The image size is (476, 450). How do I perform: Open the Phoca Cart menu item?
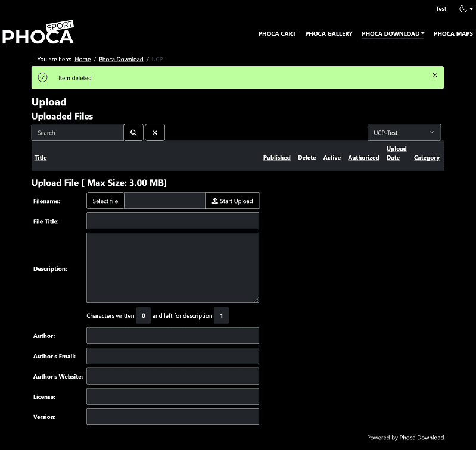277,34
